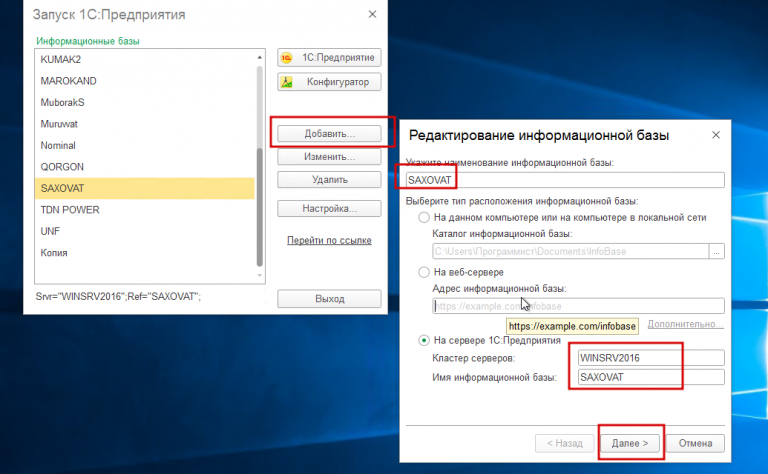768x474 pixels.
Task: Choose На данном компьютере radio option
Action: click(424, 217)
